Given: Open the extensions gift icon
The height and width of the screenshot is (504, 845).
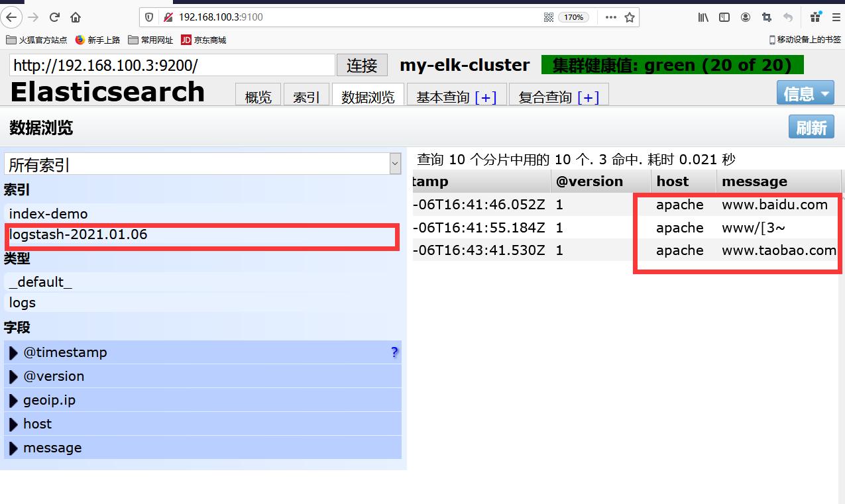Looking at the screenshot, I should [x=816, y=17].
